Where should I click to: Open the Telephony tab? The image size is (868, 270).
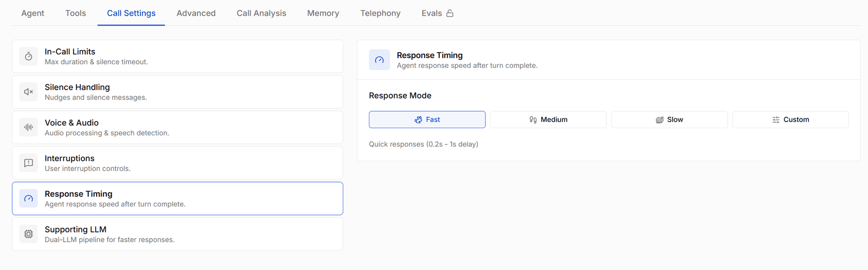tap(380, 13)
